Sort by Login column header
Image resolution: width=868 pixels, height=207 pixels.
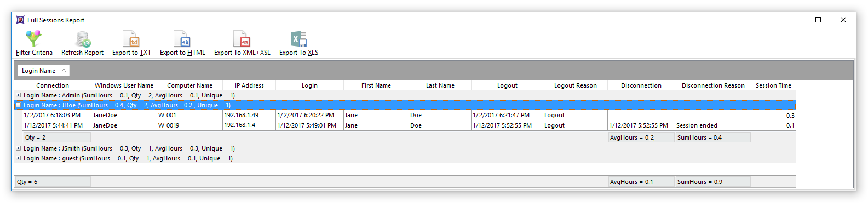click(309, 85)
